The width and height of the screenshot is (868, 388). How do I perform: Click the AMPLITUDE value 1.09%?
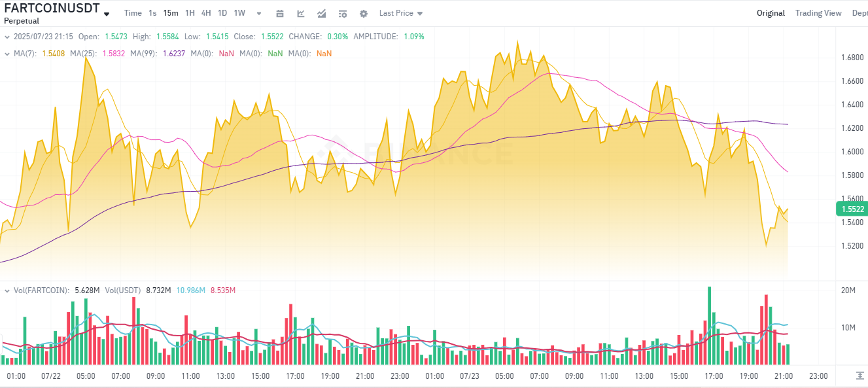[413, 37]
